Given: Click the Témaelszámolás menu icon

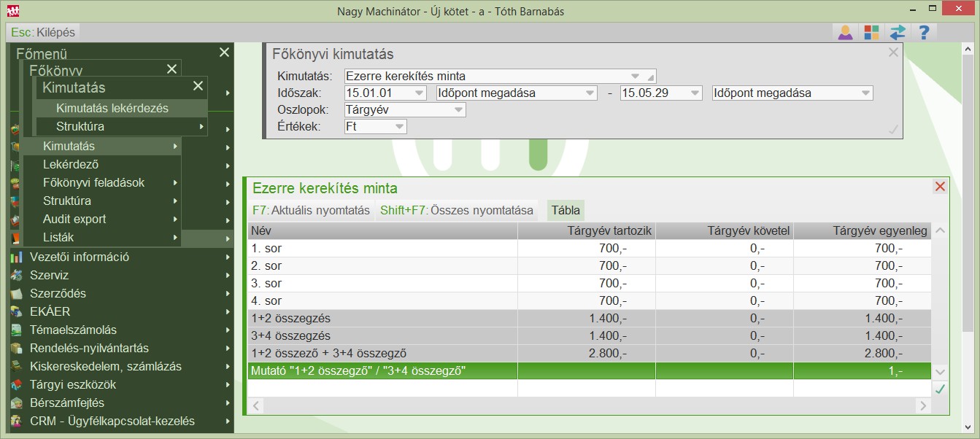Looking at the screenshot, I should (x=16, y=330).
